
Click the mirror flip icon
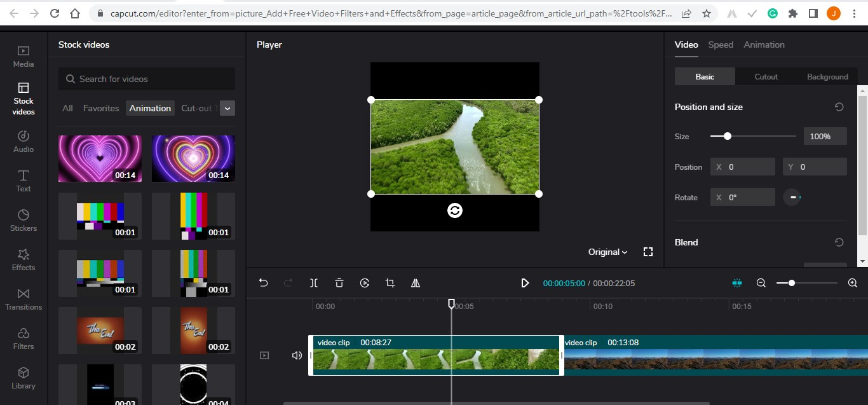416,283
